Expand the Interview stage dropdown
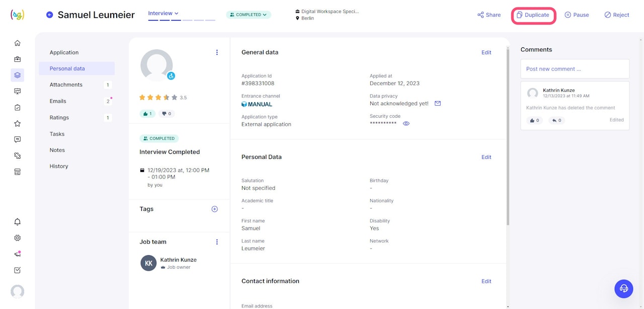644x309 pixels. click(163, 14)
